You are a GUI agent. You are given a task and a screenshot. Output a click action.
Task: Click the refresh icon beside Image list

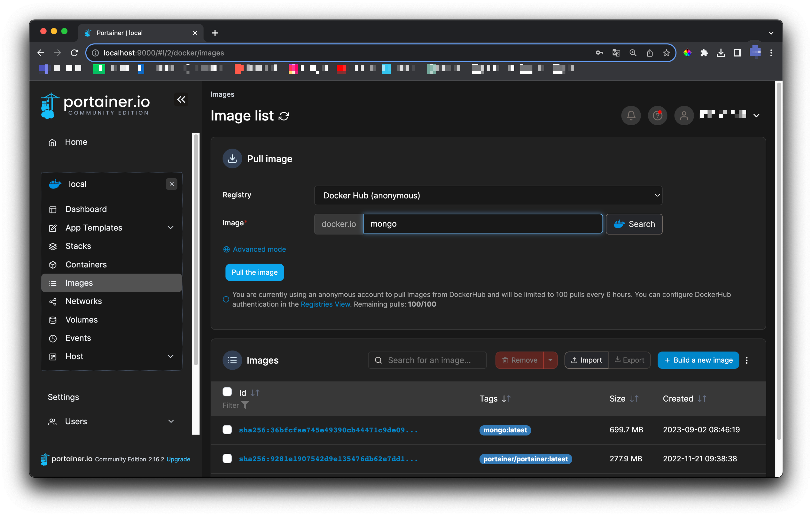[284, 116]
